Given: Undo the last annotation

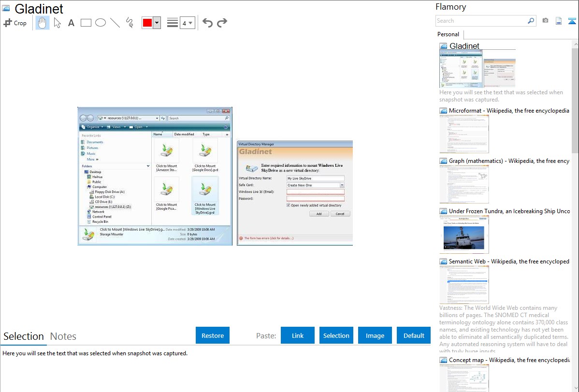Looking at the screenshot, I should [207, 23].
